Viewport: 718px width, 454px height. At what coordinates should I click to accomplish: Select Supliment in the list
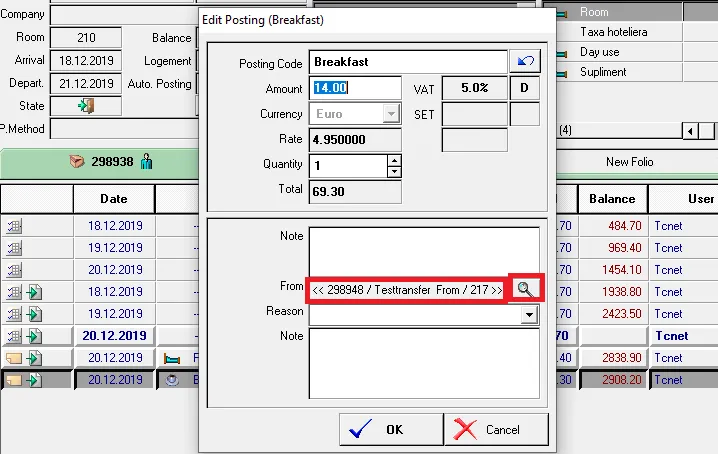tap(603, 72)
